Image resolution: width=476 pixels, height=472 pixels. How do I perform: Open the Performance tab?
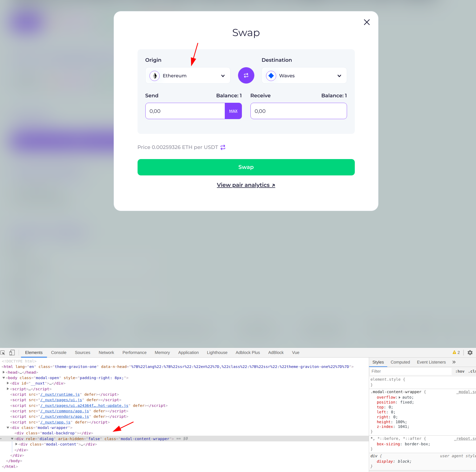pyautogui.click(x=134, y=353)
